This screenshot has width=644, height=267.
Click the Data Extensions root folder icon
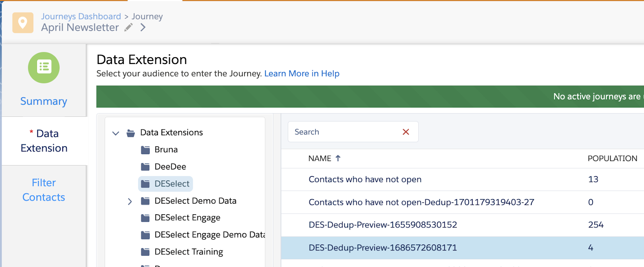click(x=130, y=133)
